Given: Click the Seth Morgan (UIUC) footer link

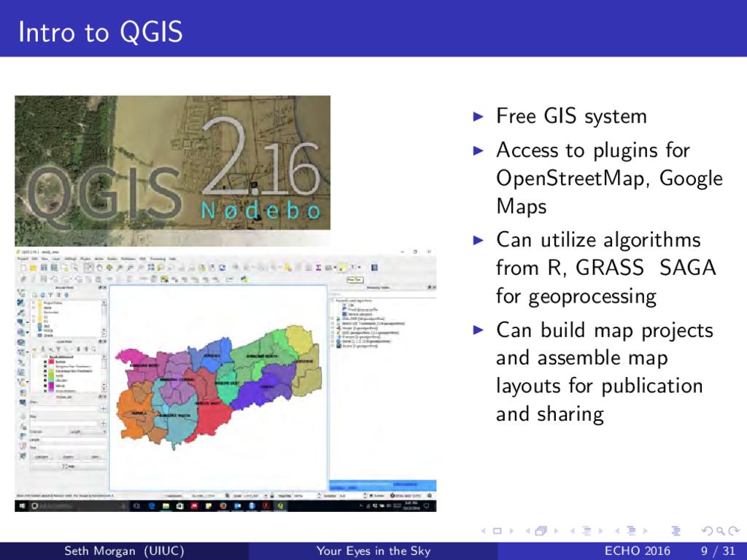Looking at the screenshot, I should point(124,551).
